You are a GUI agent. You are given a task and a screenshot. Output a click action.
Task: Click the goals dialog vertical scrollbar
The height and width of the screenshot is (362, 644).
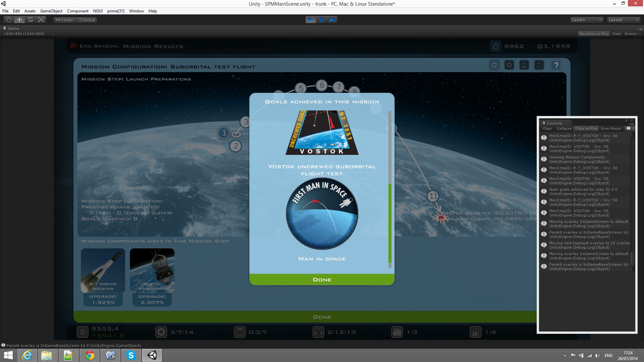(x=390, y=189)
